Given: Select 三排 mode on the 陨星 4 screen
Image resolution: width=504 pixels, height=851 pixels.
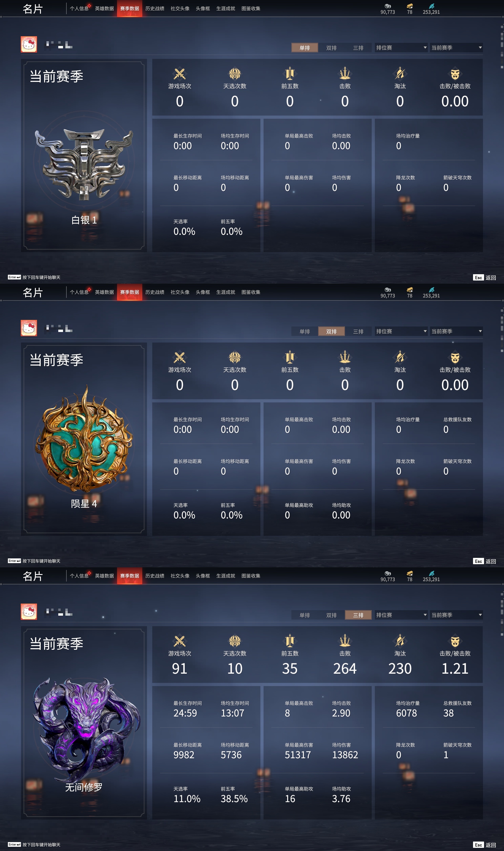Looking at the screenshot, I should click(x=358, y=331).
